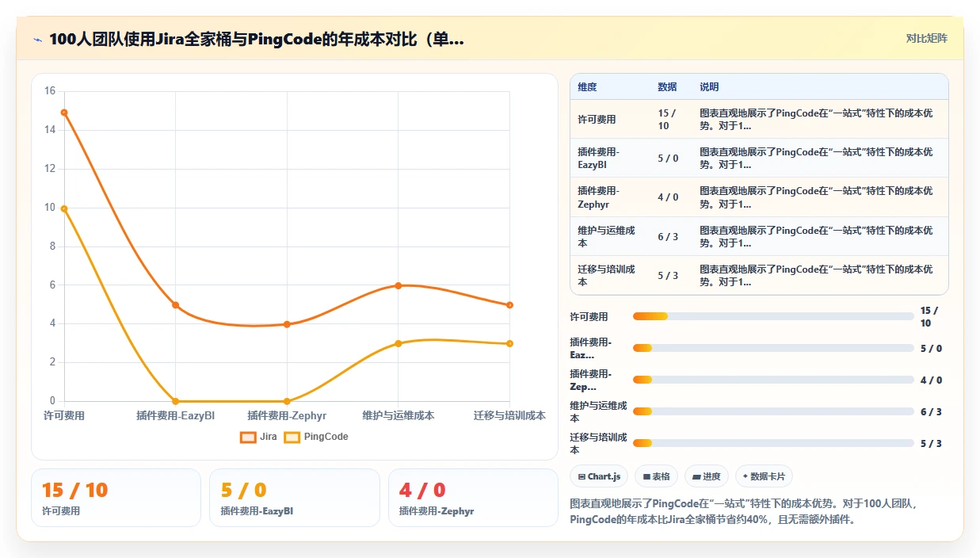This screenshot has width=980, height=558.
Task: Select the 插件费用-EazyBI table row label
Action: (599, 159)
